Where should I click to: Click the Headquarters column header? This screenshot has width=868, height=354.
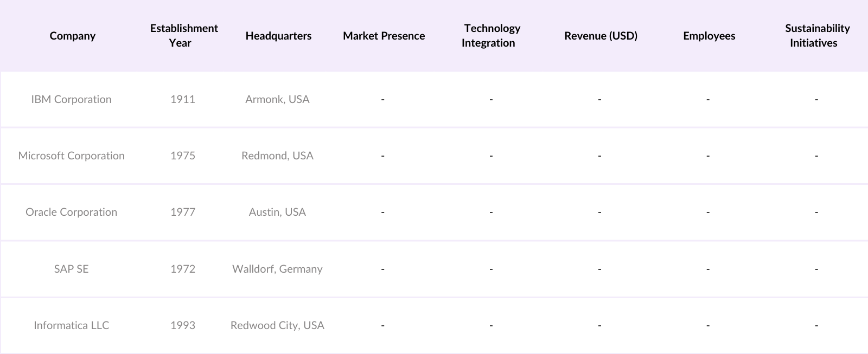[278, 36]
